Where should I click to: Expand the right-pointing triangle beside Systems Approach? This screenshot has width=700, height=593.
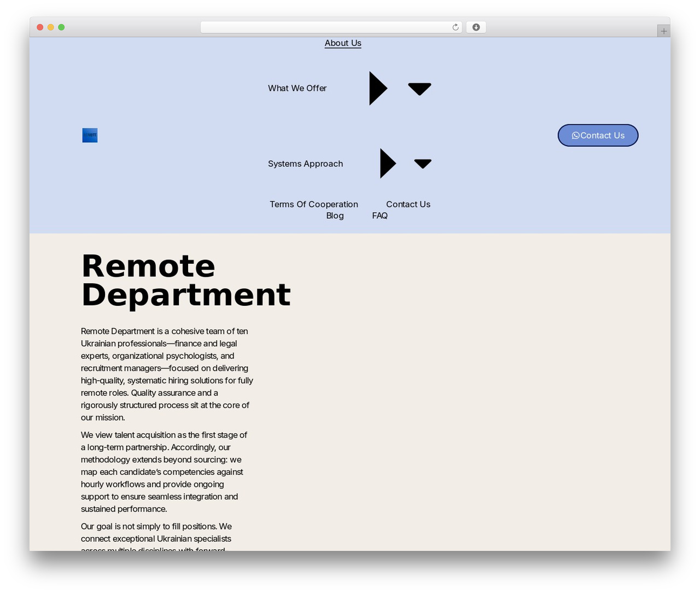tap(388, 164)
